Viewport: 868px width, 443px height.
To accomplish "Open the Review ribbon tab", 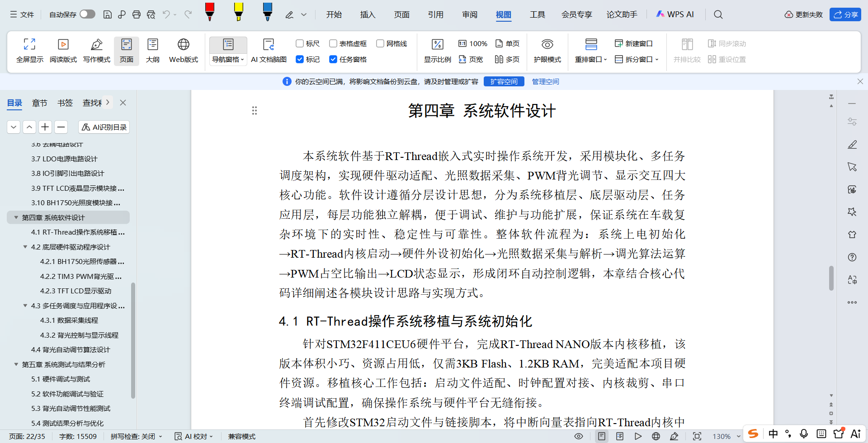I will 470,14.
